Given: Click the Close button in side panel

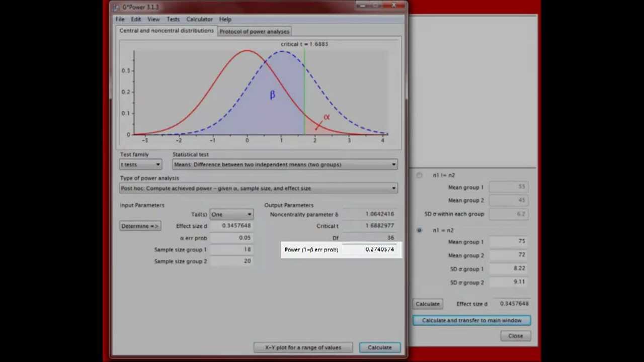Looking at the screenshot, I should (515, 336).
